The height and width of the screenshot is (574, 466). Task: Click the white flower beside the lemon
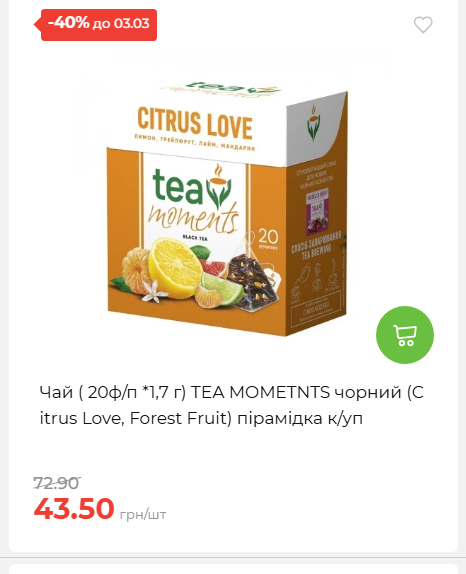pos(155,293)
